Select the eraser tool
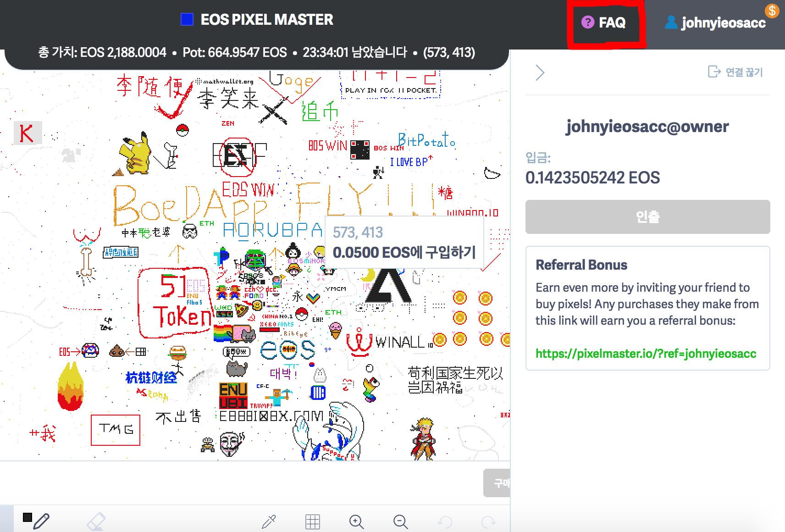 pyautogui.click(x=96, y=521)
